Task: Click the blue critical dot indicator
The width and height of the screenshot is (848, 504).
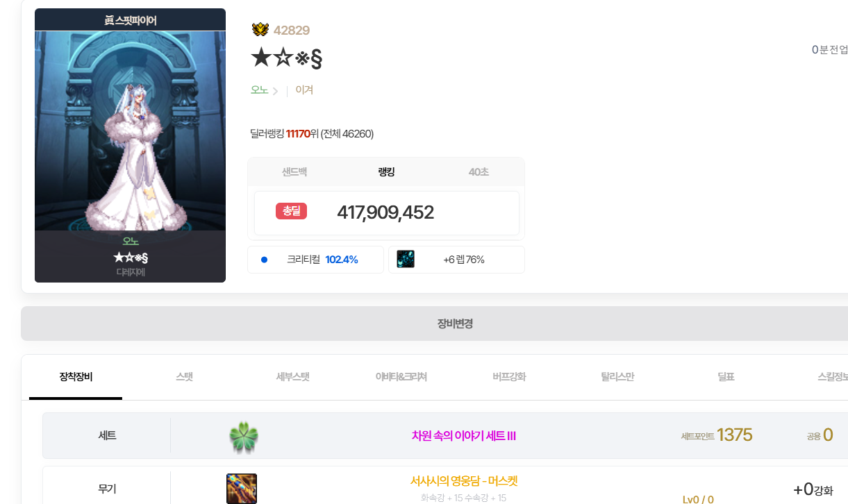Action: (x=264, y=260)
